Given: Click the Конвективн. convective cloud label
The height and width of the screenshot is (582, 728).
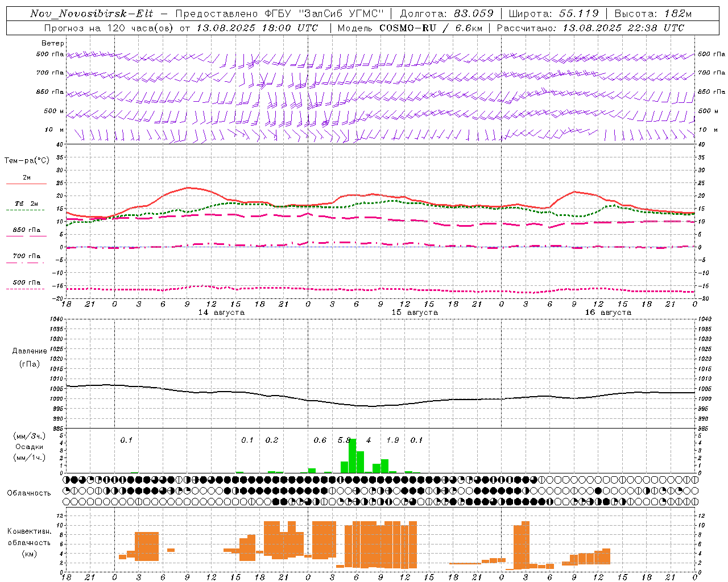Looking at the screenshot, I should click(29, 531).
